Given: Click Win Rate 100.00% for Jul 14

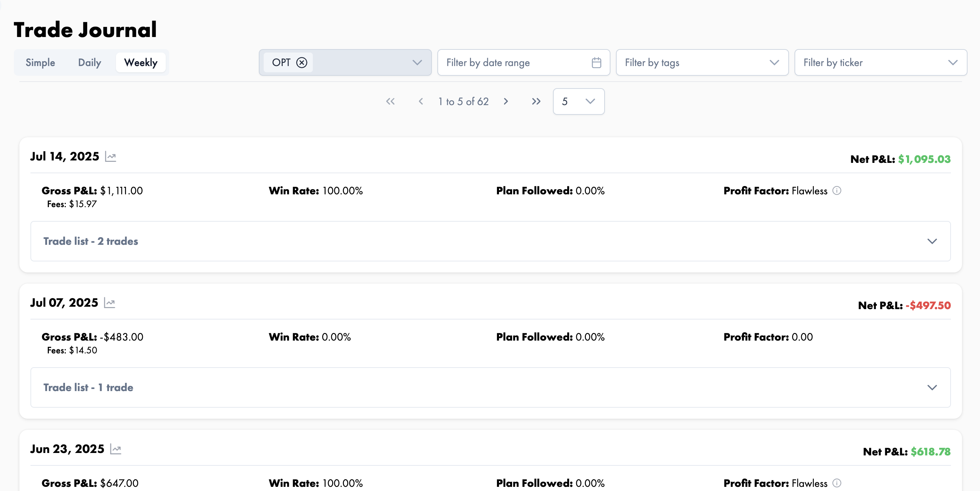Looking at the screenshot, I should point(316,191).
